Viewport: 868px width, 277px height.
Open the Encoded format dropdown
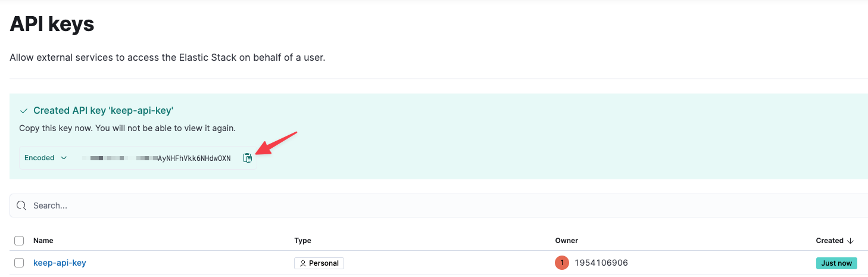pos(45,158)
